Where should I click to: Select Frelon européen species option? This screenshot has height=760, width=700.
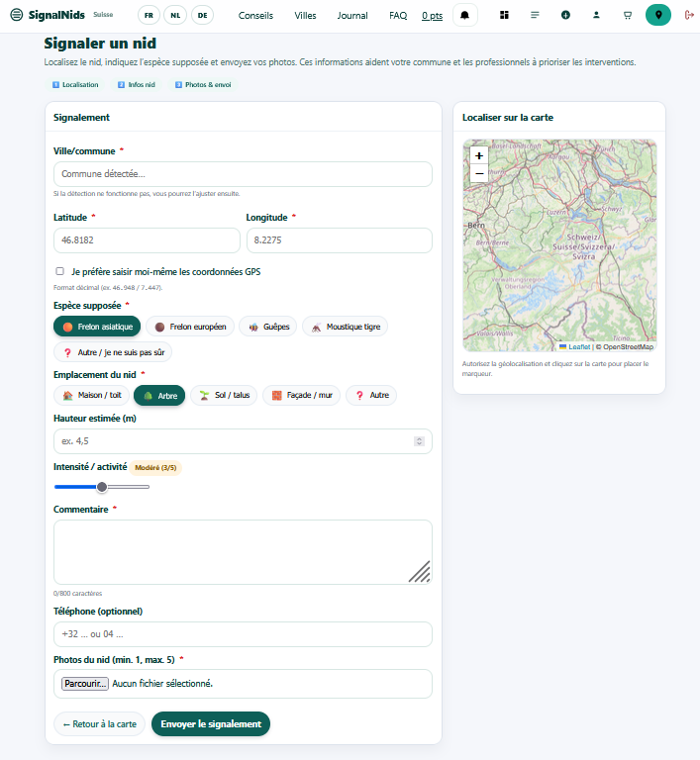click(190, 327)
